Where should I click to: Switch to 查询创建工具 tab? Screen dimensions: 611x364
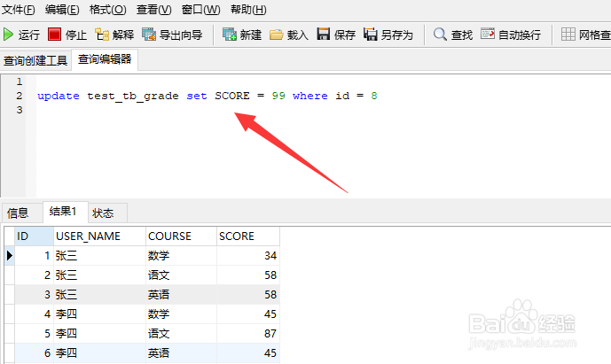(x=35, y=60)
